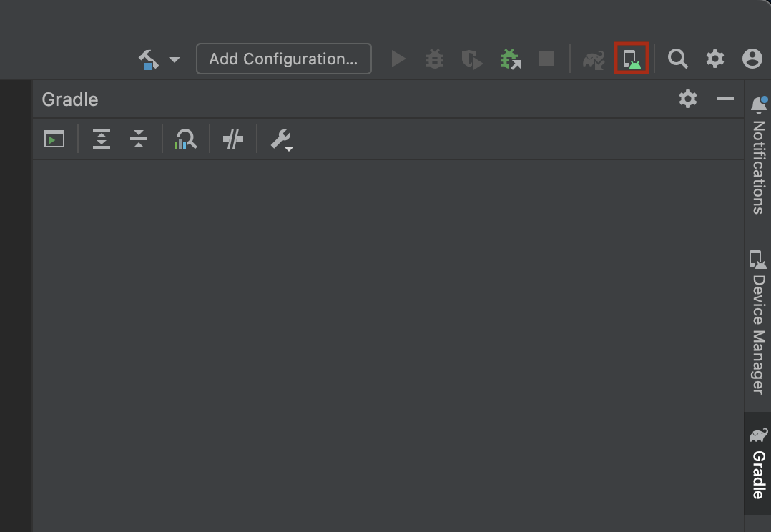Open Search Everywhere

click(677, 59)
